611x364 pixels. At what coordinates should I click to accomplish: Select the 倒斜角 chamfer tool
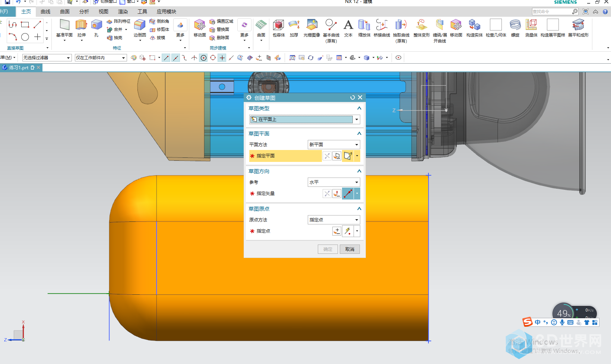coord(159,21)
